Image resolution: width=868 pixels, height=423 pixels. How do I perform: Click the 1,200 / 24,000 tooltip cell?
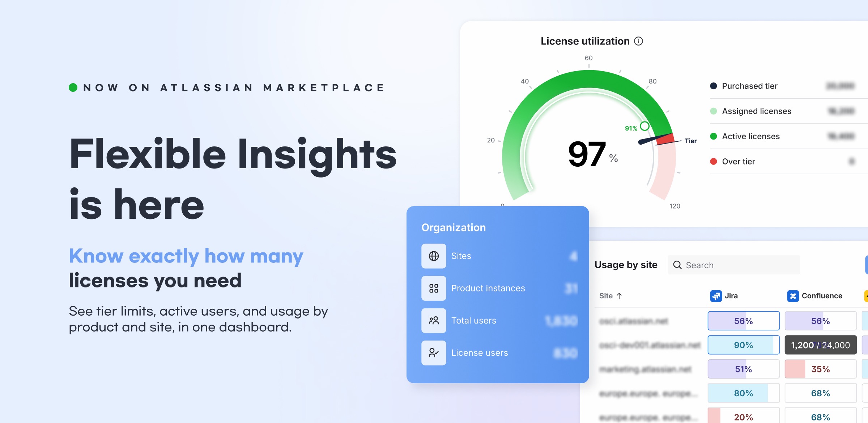821,345
